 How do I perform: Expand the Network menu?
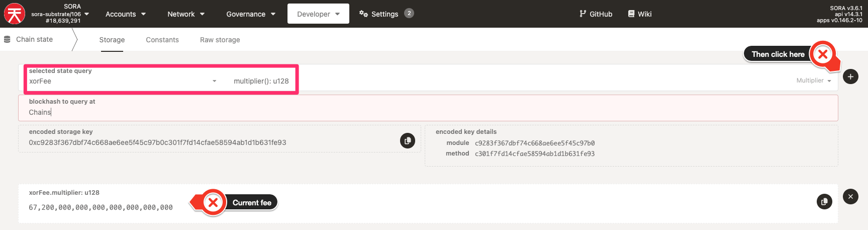pos(186,14)
